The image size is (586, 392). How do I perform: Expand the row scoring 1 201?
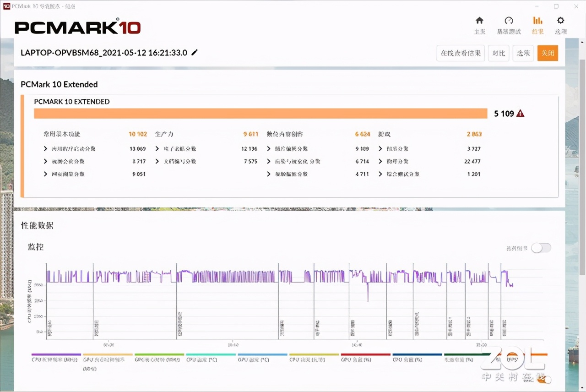point(380,174)
